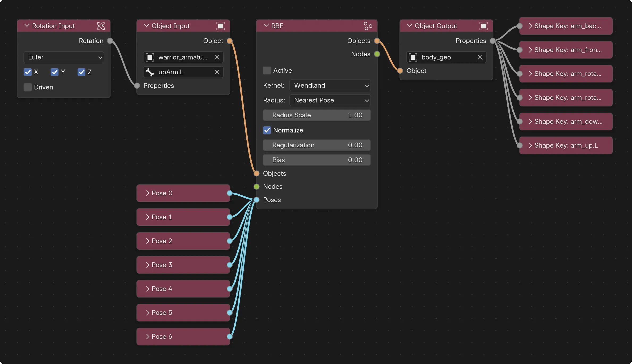Click the Bias value field
Screen dimensions: 632x364
317,160
